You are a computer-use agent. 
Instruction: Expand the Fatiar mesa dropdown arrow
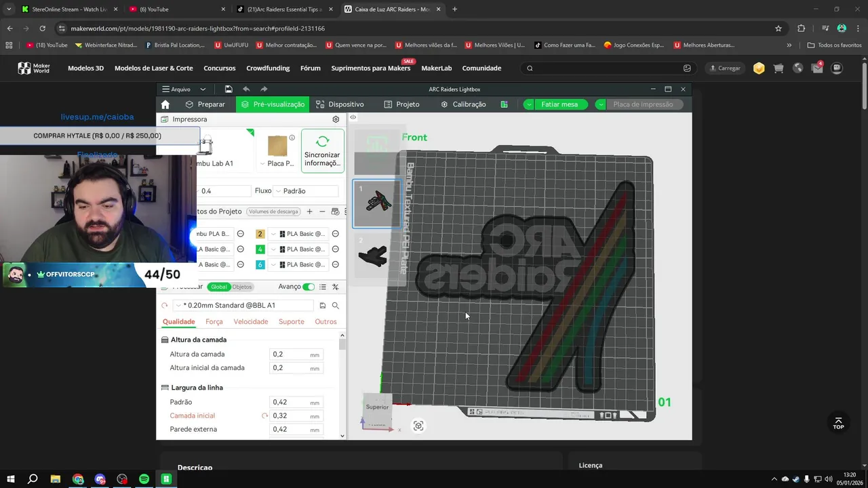pyautogui.click(x=530, y=104)
